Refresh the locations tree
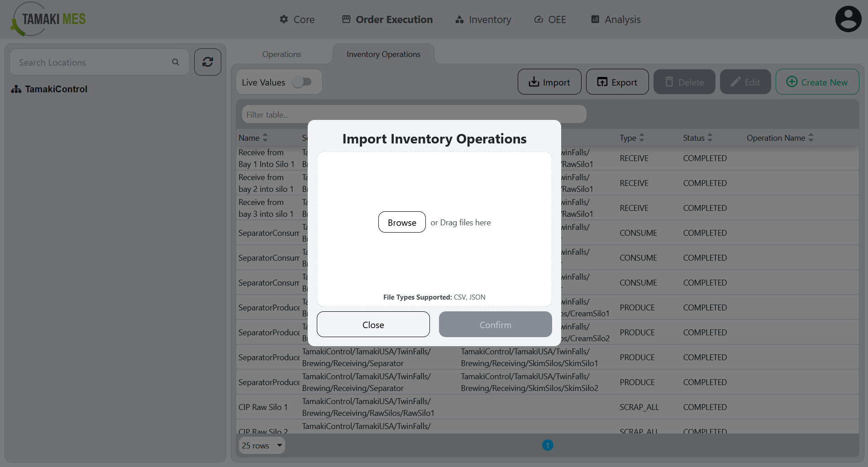This screenshot has width=868, height=467. click(x=207, y=62)
